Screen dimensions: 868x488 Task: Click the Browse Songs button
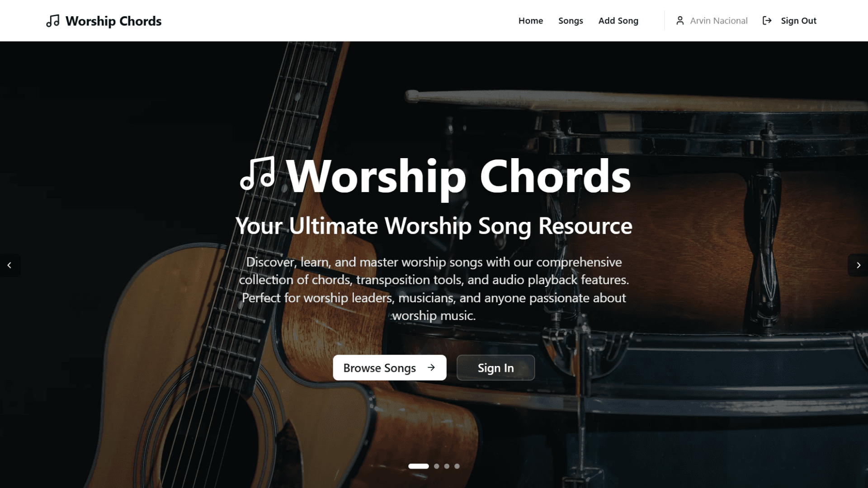(x=390, y=368)
